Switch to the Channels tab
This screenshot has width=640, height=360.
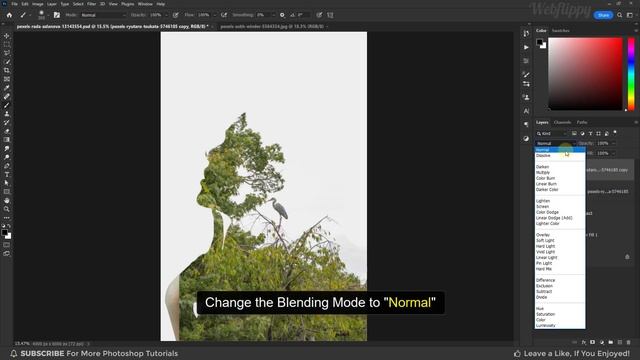click(x=562, y=122)
